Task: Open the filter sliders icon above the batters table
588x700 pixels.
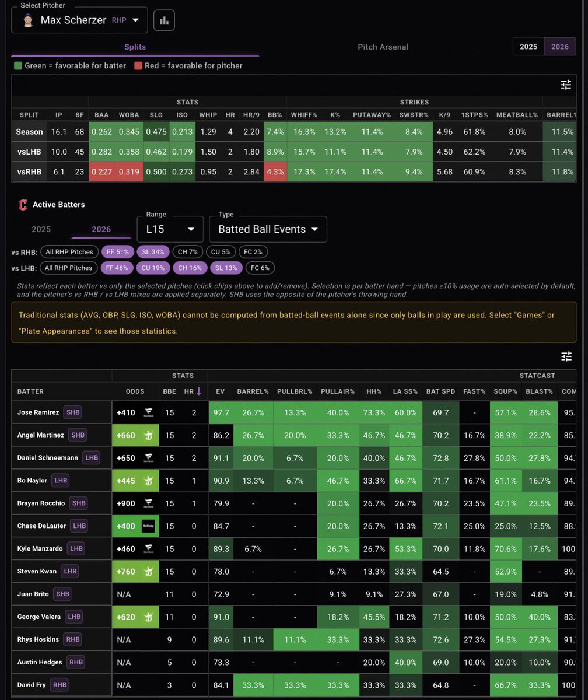Action: tap(566, 356)
